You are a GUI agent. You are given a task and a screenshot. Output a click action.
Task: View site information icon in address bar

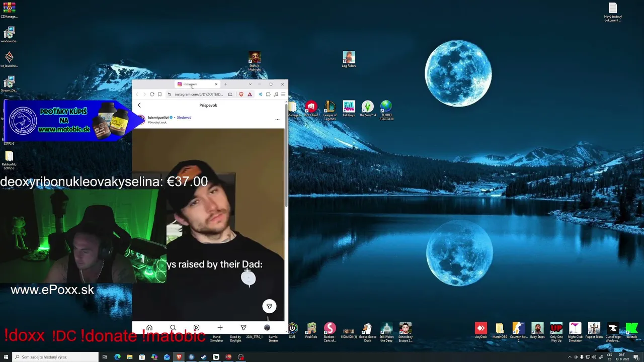point(170,94)
